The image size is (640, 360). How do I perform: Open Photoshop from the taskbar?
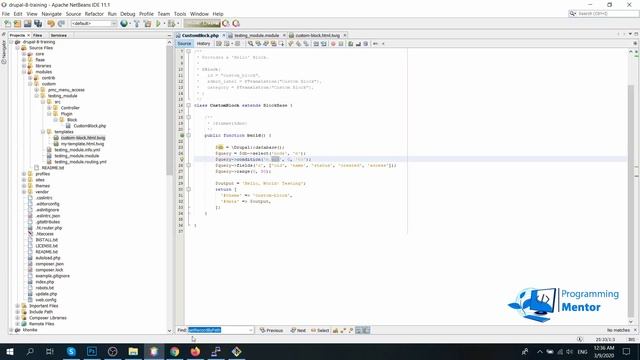click(x=92, y=351)
